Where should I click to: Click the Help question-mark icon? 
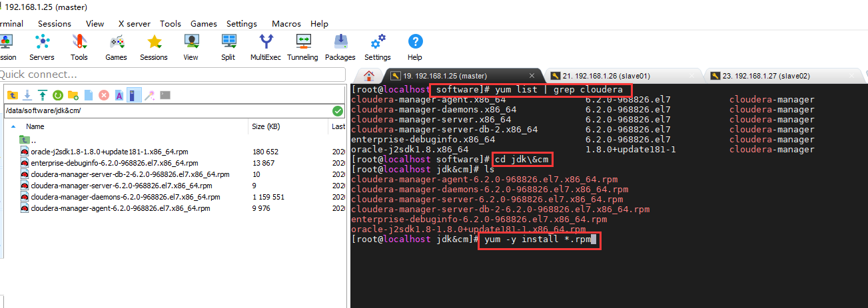(x=415, y=47)
